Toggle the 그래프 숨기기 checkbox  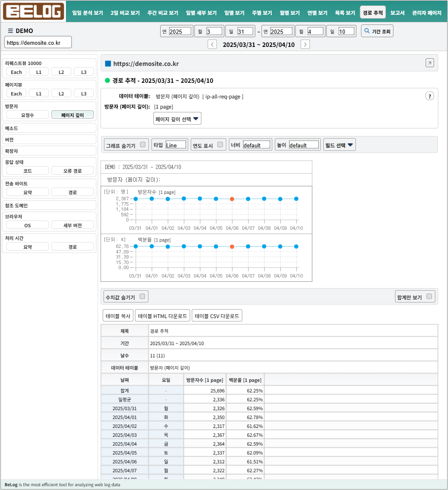(x=143, y=144)
